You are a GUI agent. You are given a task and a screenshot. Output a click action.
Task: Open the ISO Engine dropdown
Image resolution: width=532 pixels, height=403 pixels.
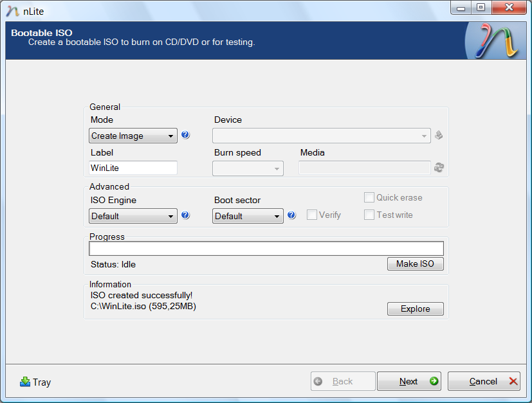click(x=133, y=216)
